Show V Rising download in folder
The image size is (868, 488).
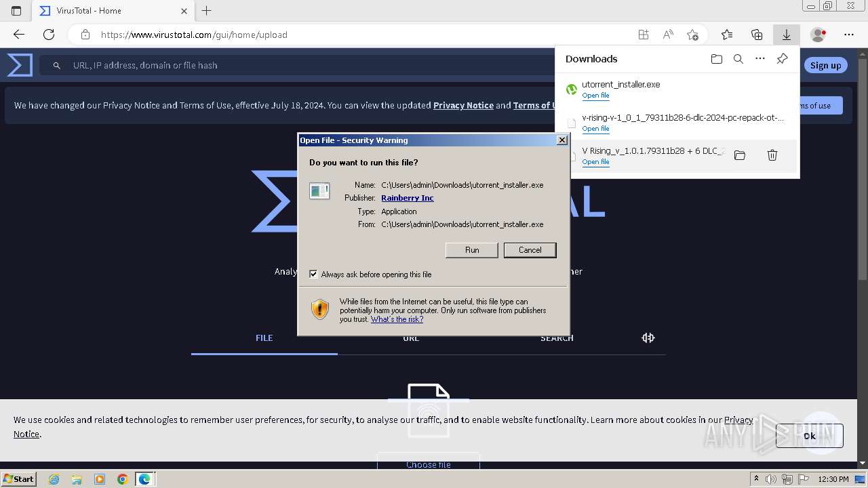coord(740,155)
